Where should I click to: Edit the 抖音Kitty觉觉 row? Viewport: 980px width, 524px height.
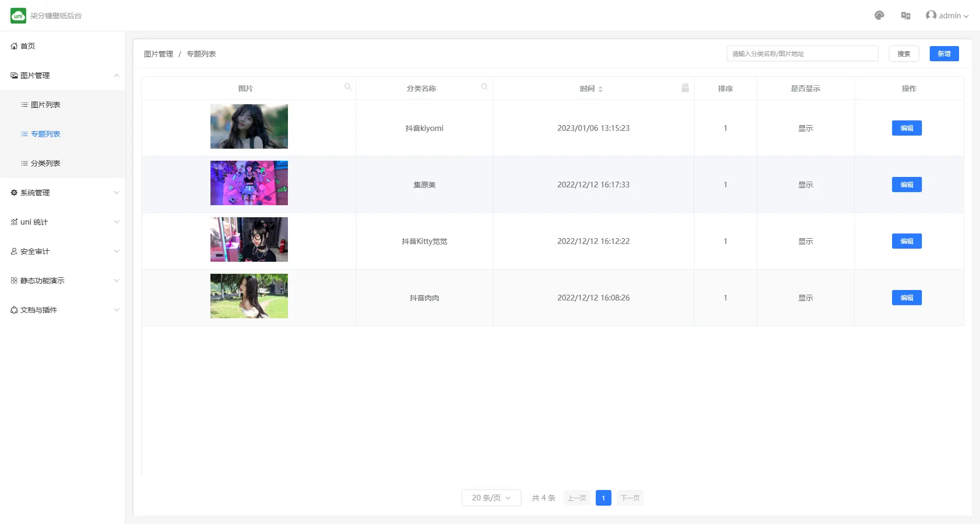[x=907, y=241]
